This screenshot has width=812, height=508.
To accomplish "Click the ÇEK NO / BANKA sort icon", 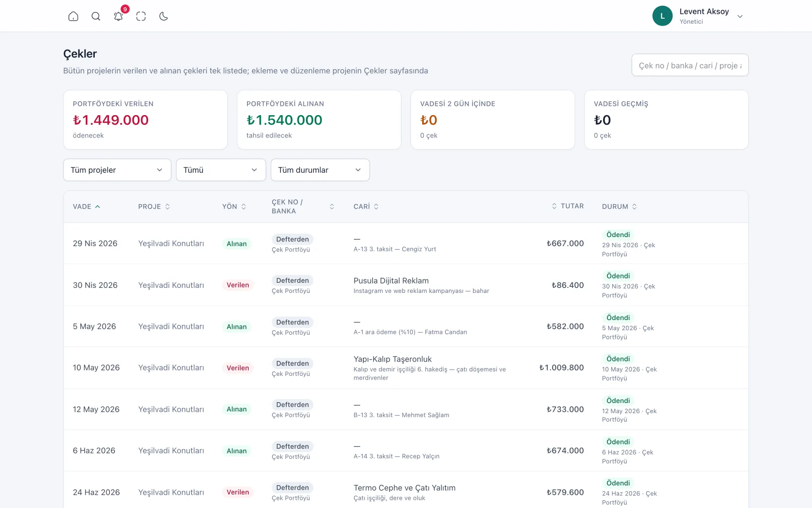I will coord(332,207).
